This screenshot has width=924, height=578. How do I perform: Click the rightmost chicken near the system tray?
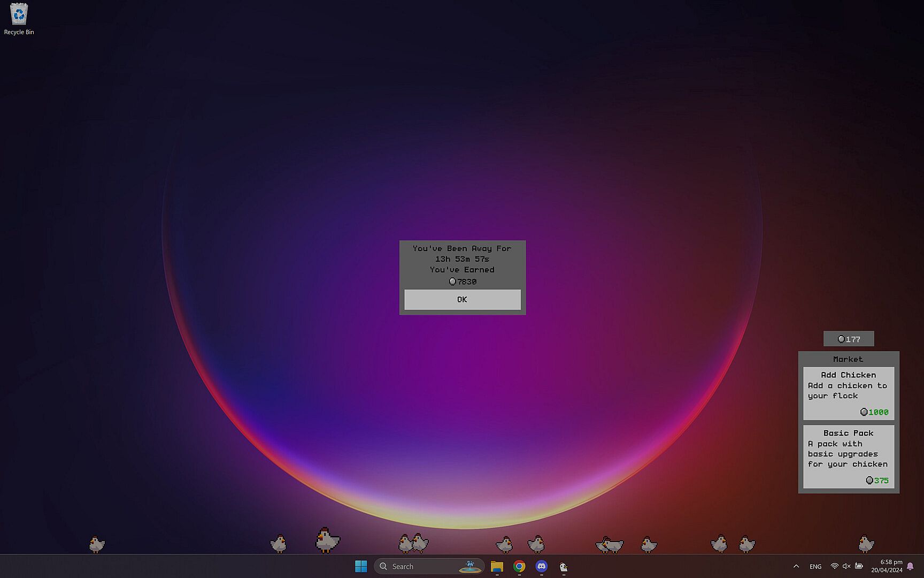pos(865,544)
